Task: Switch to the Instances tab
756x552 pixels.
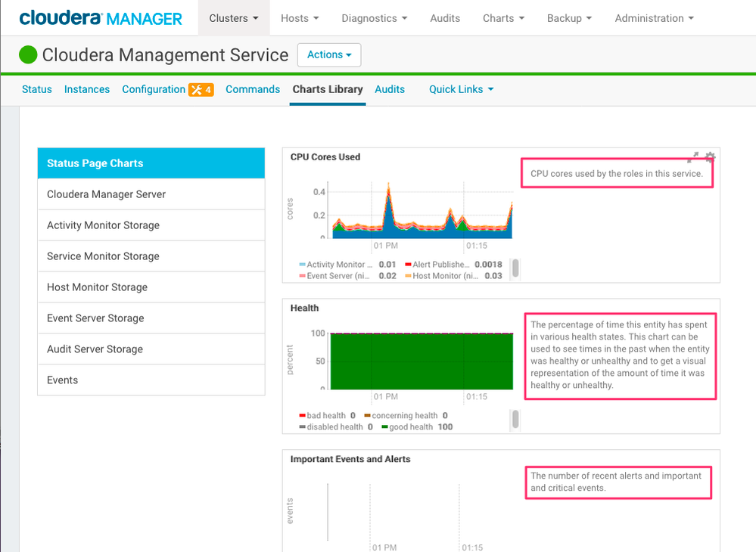Action: [x=87, y=89]
